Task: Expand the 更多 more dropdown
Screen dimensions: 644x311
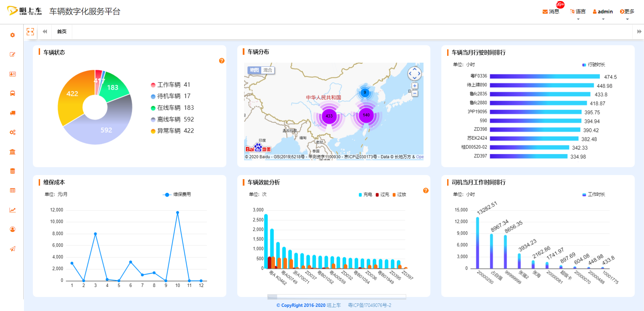Action: tap(627, 12)
